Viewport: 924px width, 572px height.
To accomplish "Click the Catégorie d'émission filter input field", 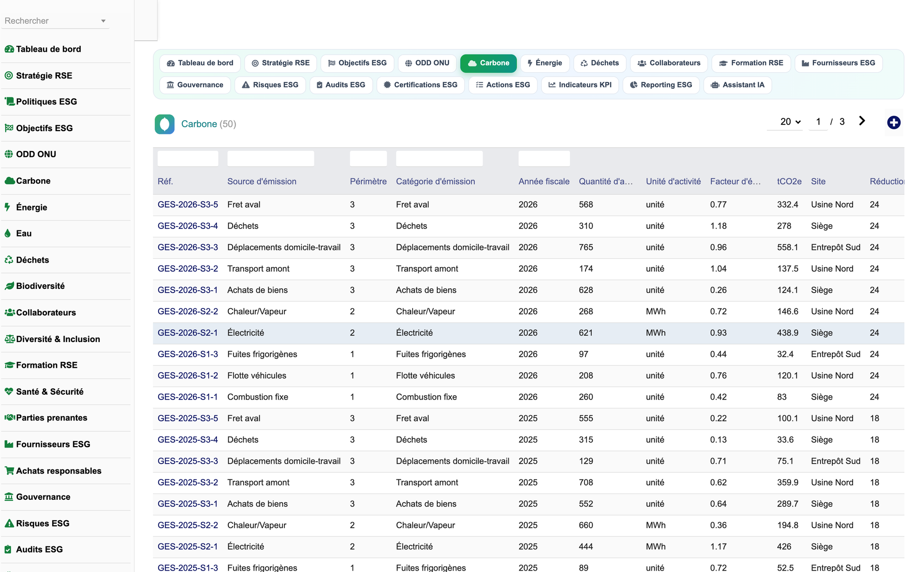I will tap(439, 159).
